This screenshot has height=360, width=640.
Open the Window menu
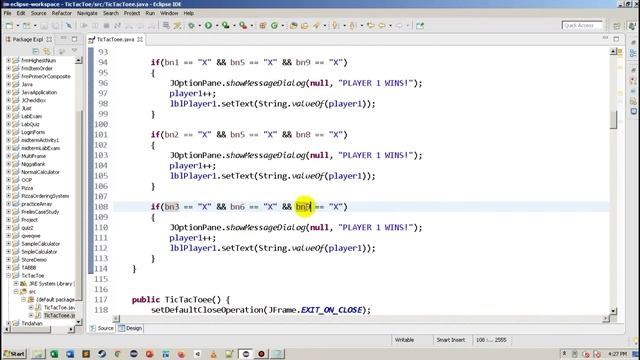pos(169,13)
